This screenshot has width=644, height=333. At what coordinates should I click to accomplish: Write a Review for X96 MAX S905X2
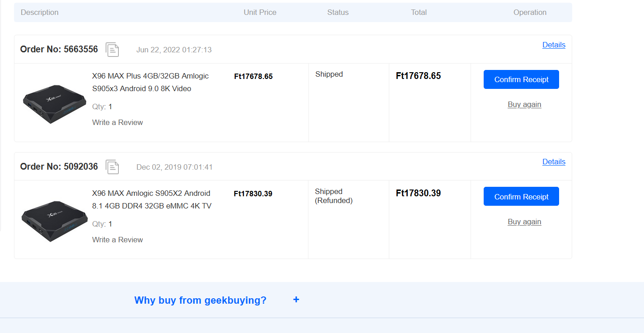pos(117,240)
